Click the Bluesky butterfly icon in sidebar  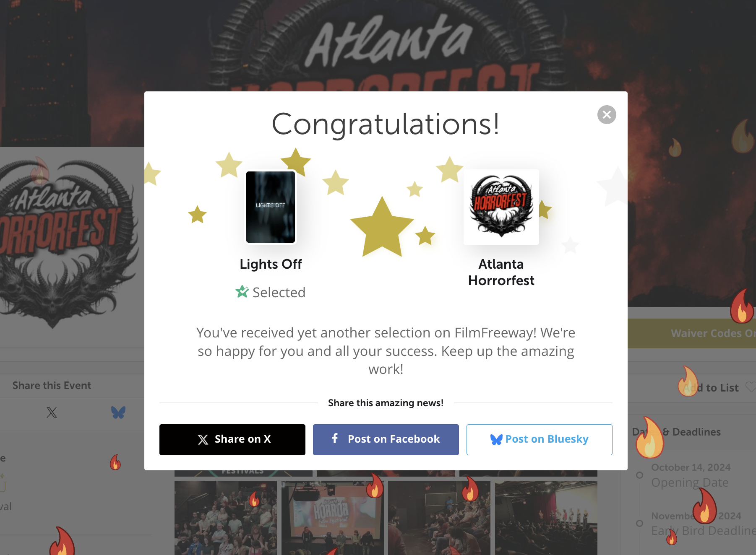pyautogui.click(x=118, y=412)
